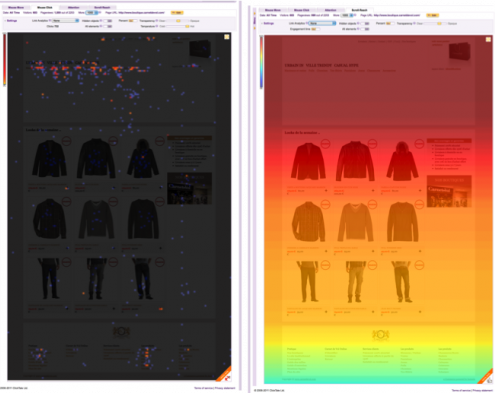Screen dimensions: 495x393
Task: Click the yellow button beside click heatmap Page URL
Action: pos(177,13)
